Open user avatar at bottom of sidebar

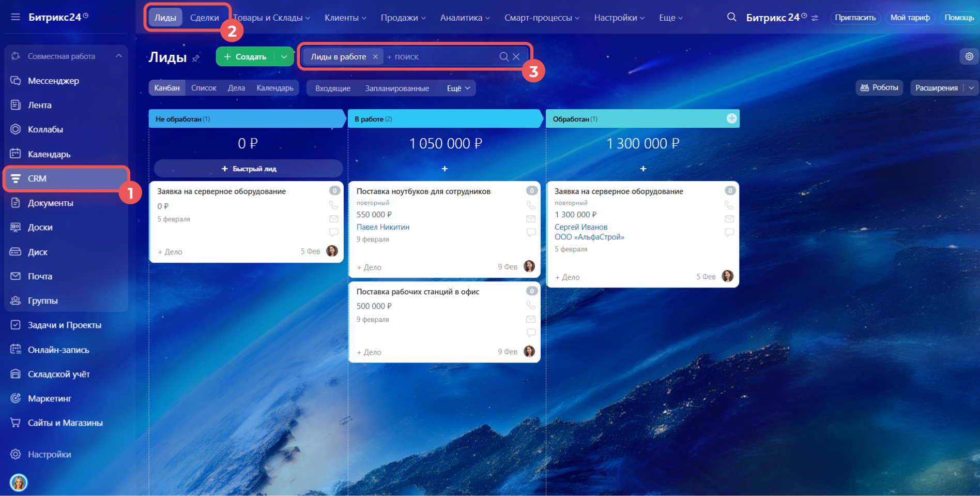tap(19, 483)
